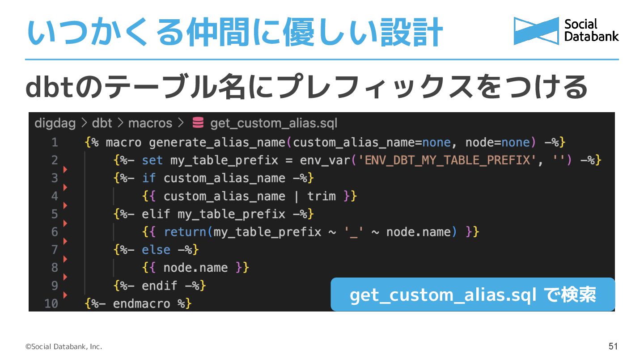Image resolution: width=644 pixels, height=362 pixels.
Task: Open the digdag breadcrumb segment
Action: pos(55,123)
